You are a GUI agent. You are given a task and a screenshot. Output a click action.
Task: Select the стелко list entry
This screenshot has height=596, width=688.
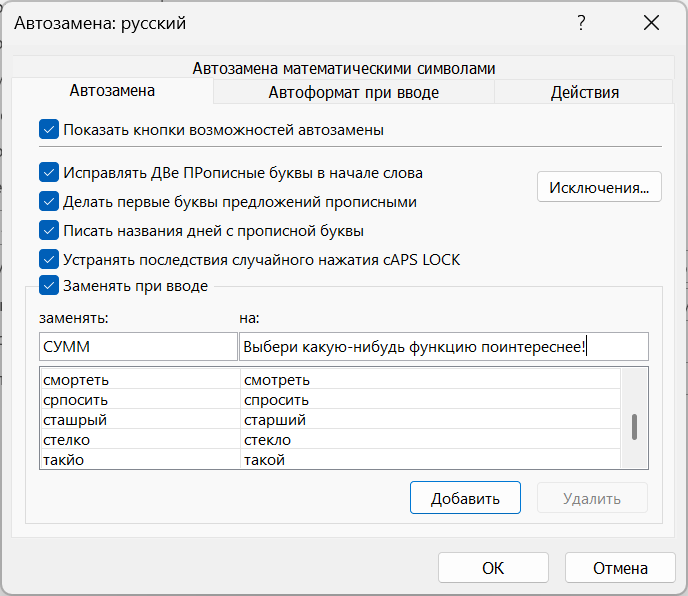140,440
